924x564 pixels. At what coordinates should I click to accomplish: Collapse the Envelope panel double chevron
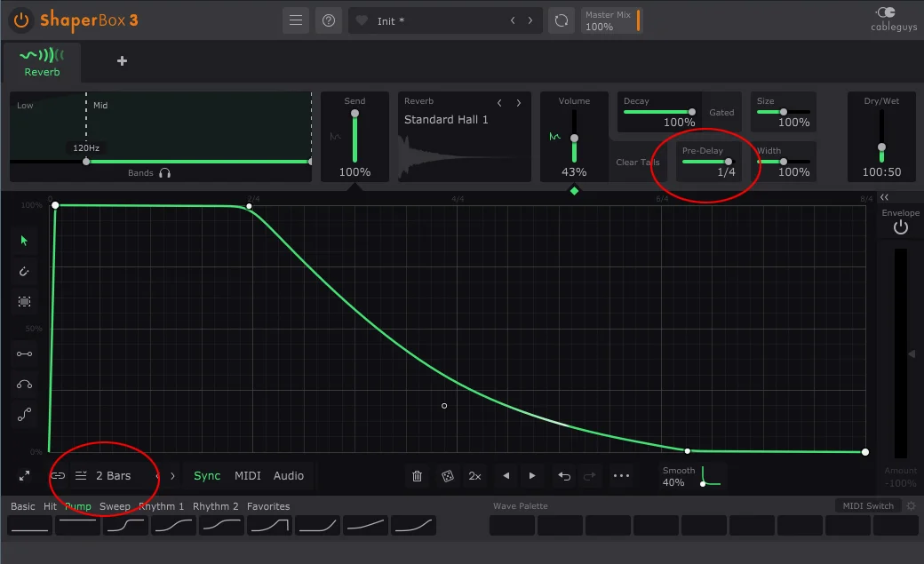(884, 197)
